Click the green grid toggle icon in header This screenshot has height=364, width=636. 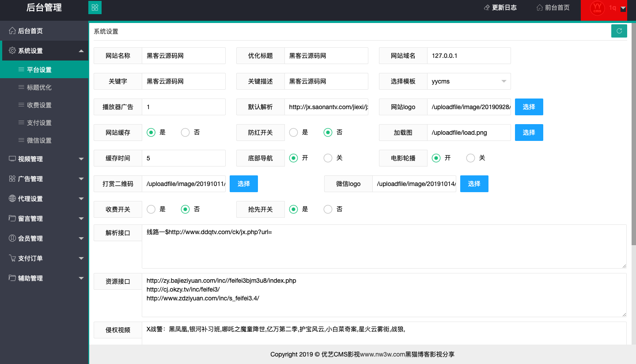[x=95, y=8]
